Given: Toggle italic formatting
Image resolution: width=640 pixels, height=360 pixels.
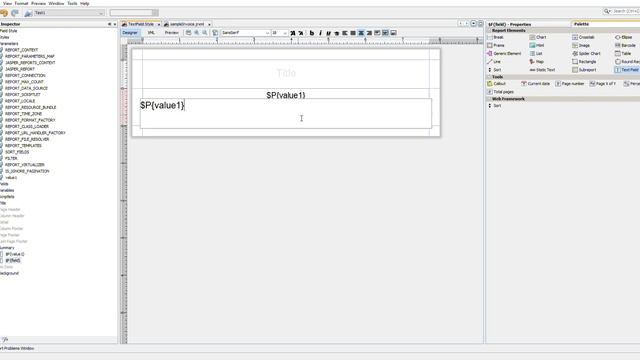Looking at the screenshot, I should (320, 33).
